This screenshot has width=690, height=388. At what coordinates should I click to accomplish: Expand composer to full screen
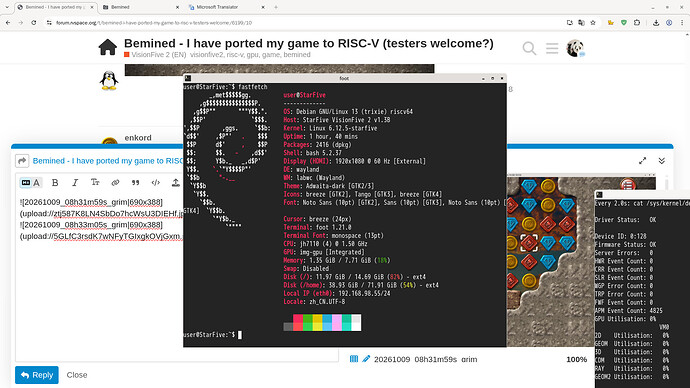pos(642,161)
